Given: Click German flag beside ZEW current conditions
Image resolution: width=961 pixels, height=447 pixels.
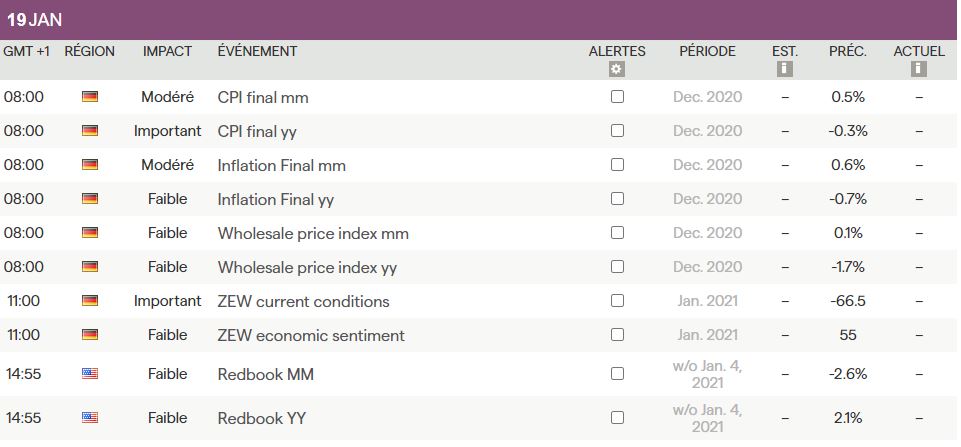Looking at the screenshot, I should coord(90,301).
